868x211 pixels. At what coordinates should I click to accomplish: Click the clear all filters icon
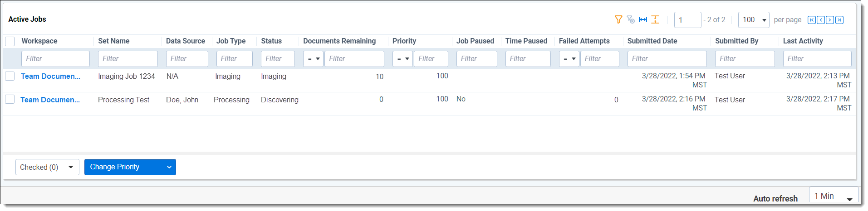pos(631,19)
